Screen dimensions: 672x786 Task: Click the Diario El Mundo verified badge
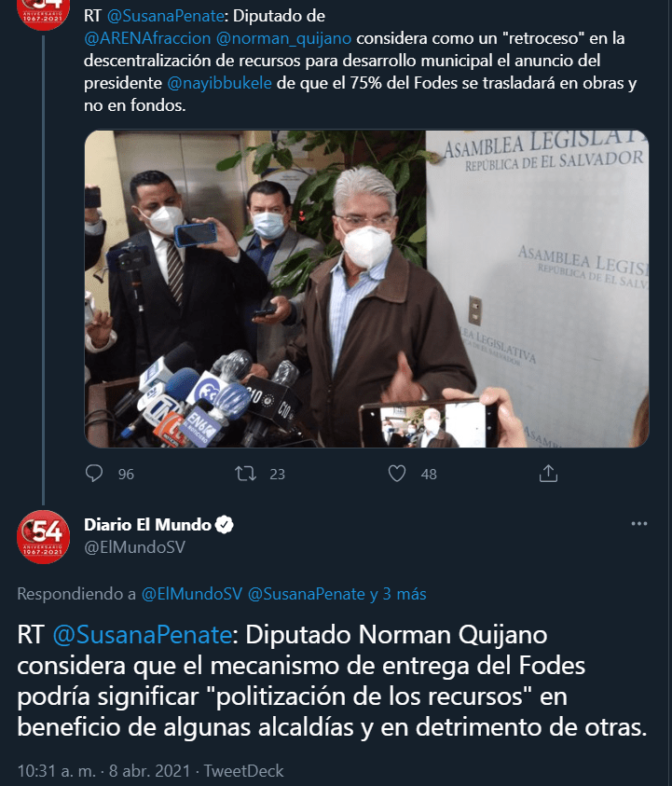pyautogui.click(x=224, y=524)
